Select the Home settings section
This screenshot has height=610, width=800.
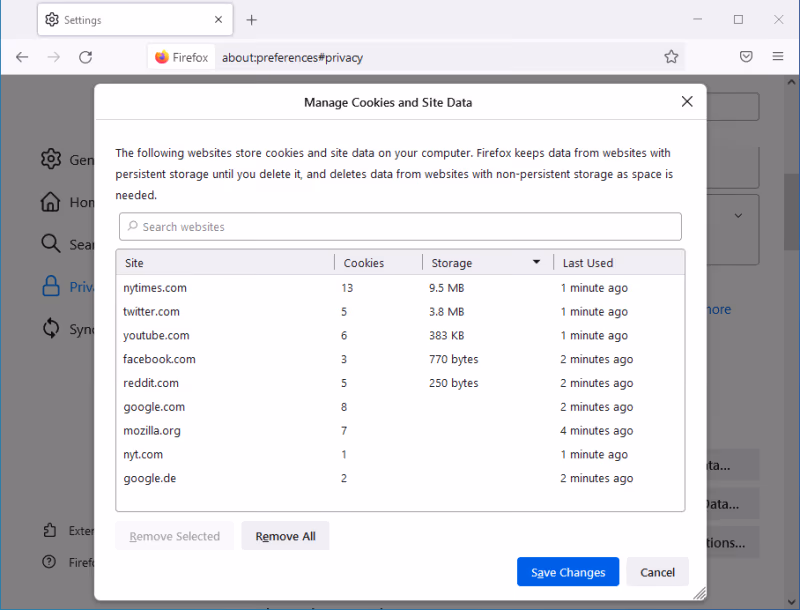(51, 201)
